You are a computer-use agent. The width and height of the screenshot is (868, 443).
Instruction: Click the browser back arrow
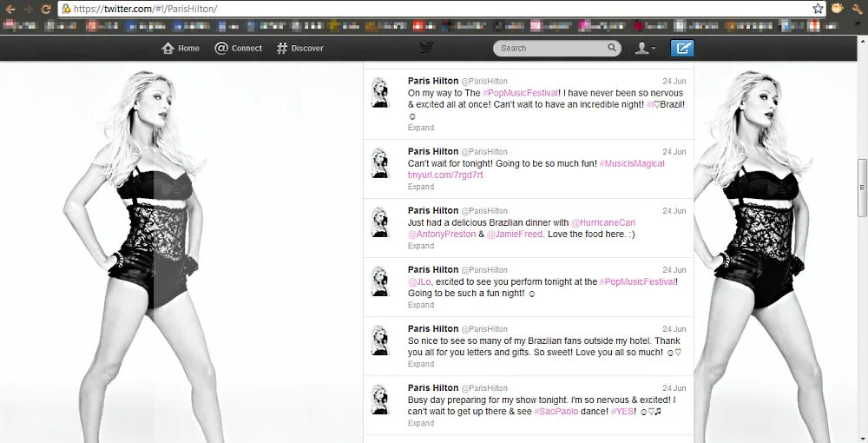(10, 9)
